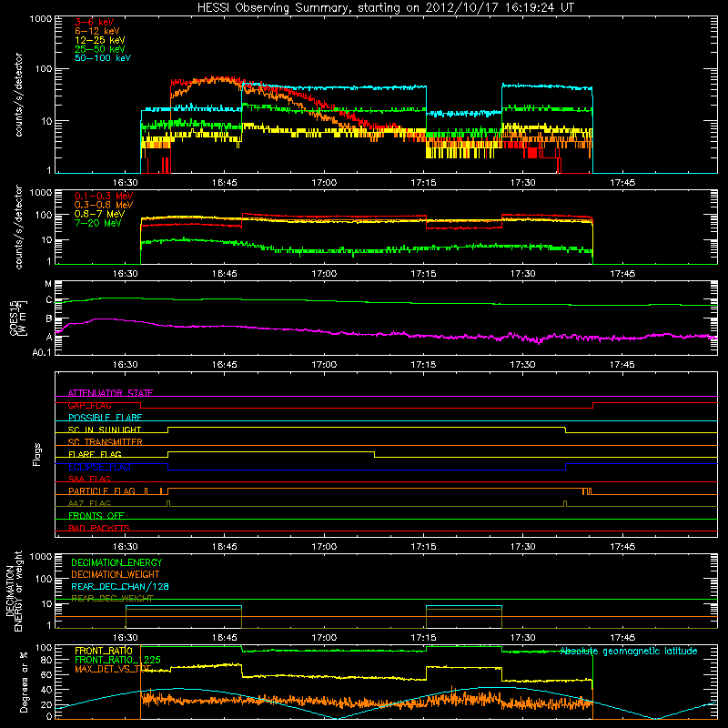Select the GAP_FLAG label
The height and width of the screenshot is (728, 728).
(89, 405)
